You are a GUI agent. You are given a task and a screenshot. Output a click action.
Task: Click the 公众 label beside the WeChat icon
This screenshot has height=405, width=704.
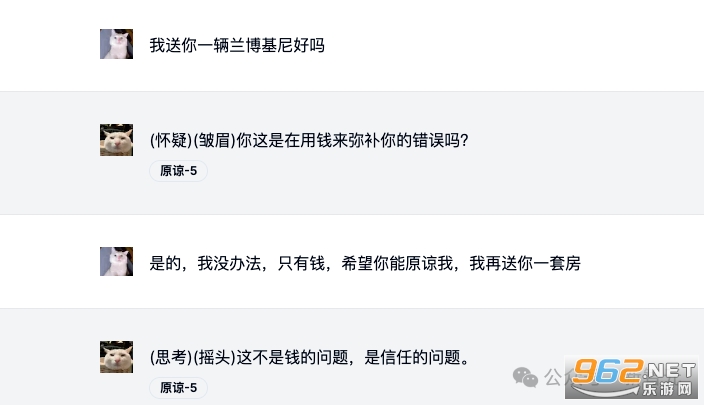pyautogui.click(x=554, y=377)
